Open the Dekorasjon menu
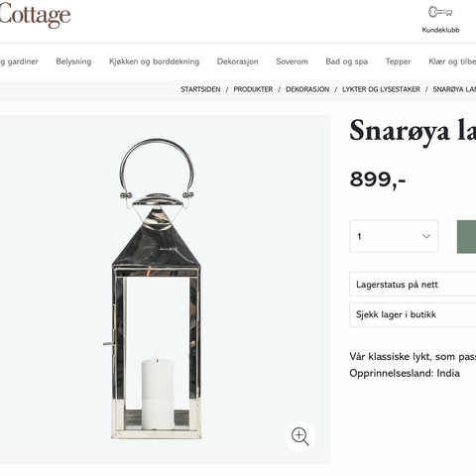The height and width of the screenshot is (476, 476). click(238, 61)
